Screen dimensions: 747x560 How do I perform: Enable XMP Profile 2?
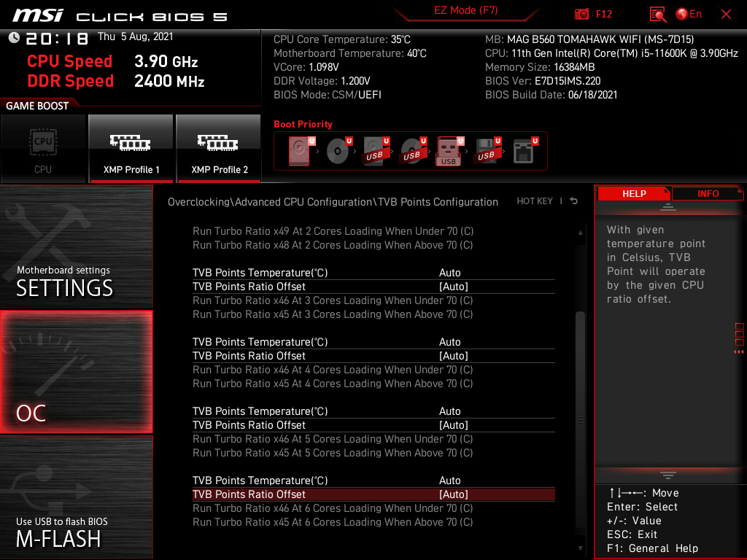(x=219, y=149)
